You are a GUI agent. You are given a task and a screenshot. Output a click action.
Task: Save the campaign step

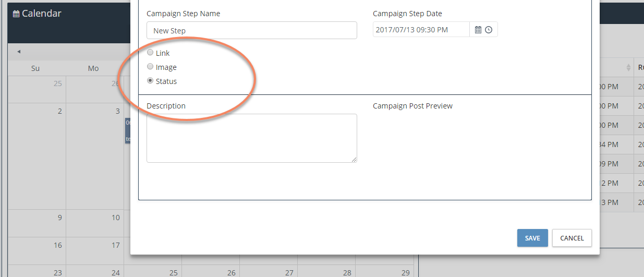click(x=532, y=238)
